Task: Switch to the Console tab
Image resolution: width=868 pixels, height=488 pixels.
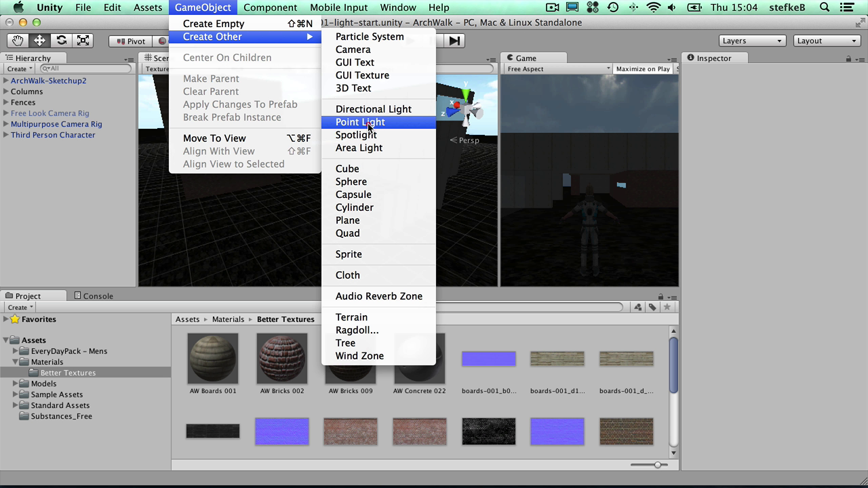Action: 94,296
